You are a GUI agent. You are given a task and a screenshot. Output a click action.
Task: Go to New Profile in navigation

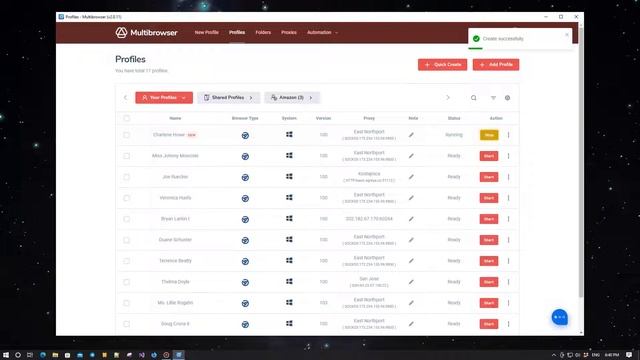coord(207,32)
